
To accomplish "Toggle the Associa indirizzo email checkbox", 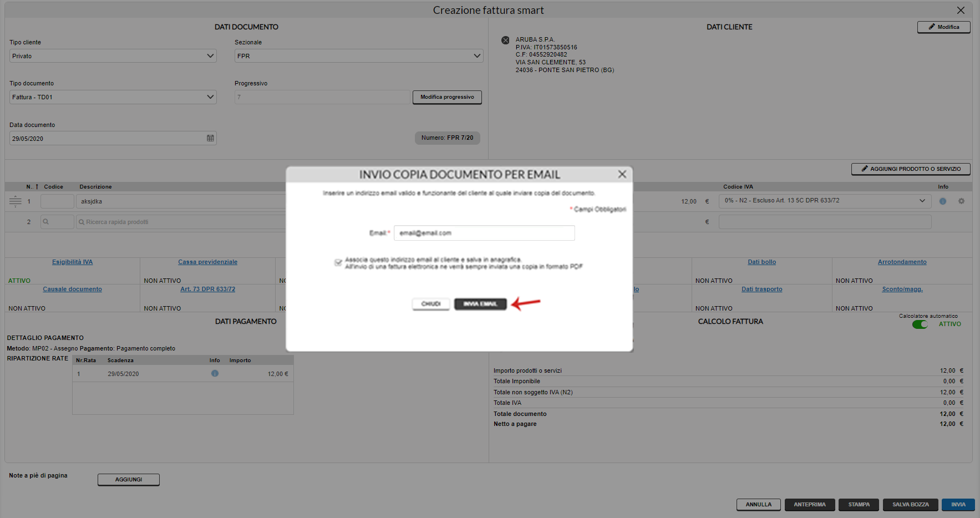I will click(338, 262).
